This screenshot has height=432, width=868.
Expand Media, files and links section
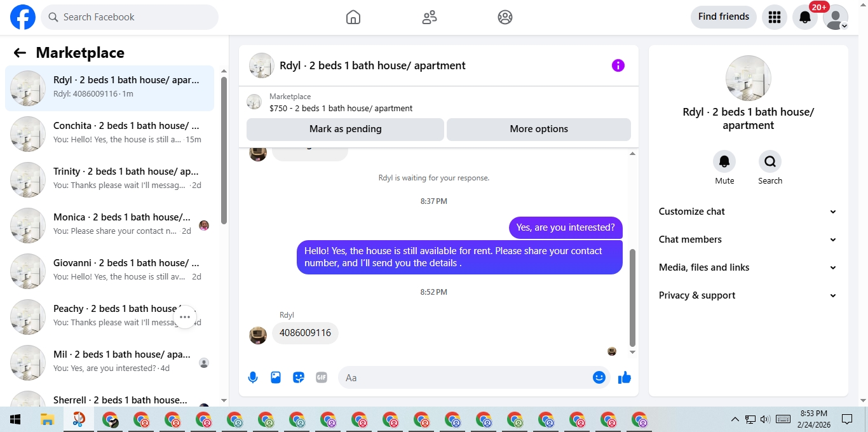click(x=749, y=267)
